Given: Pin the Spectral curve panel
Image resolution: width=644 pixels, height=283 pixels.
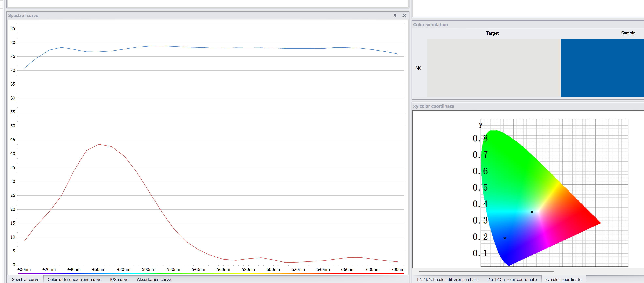Looking at the screenshot, I should pyautogui.click(x=395, y=15).
